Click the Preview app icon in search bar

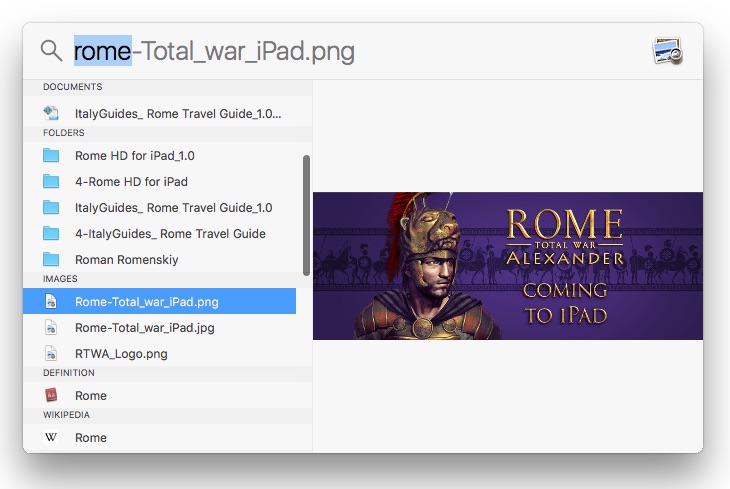(667, 51)
